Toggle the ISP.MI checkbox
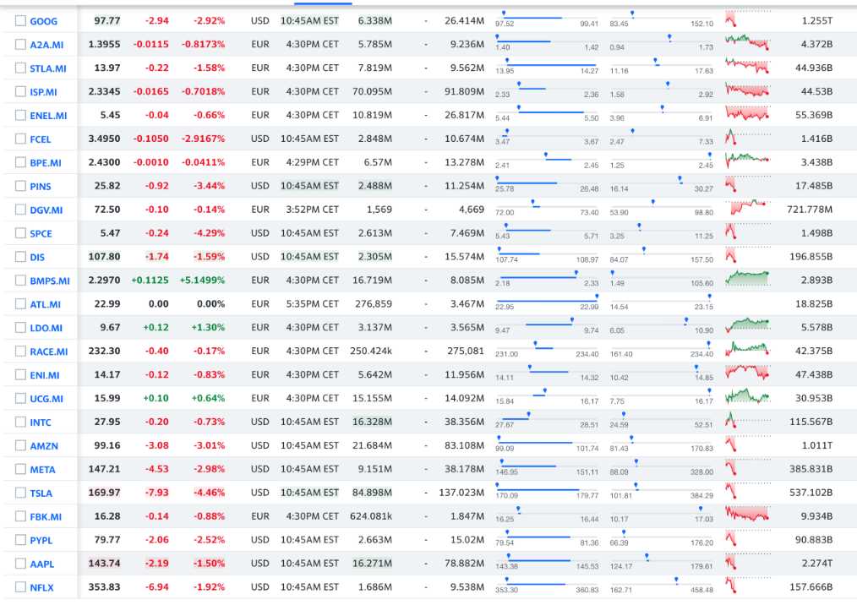 pyautogui.click(x=20, y=91)
